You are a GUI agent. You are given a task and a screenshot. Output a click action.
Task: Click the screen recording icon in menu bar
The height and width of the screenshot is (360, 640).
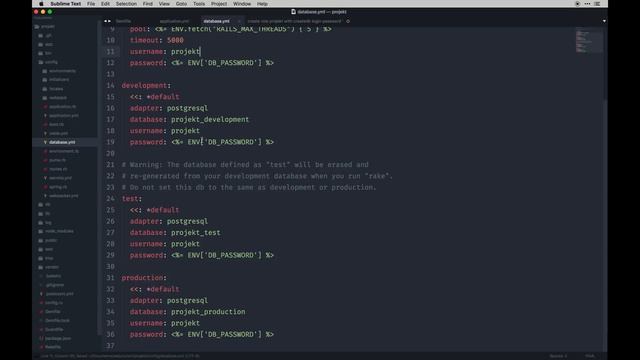point(577,4)
